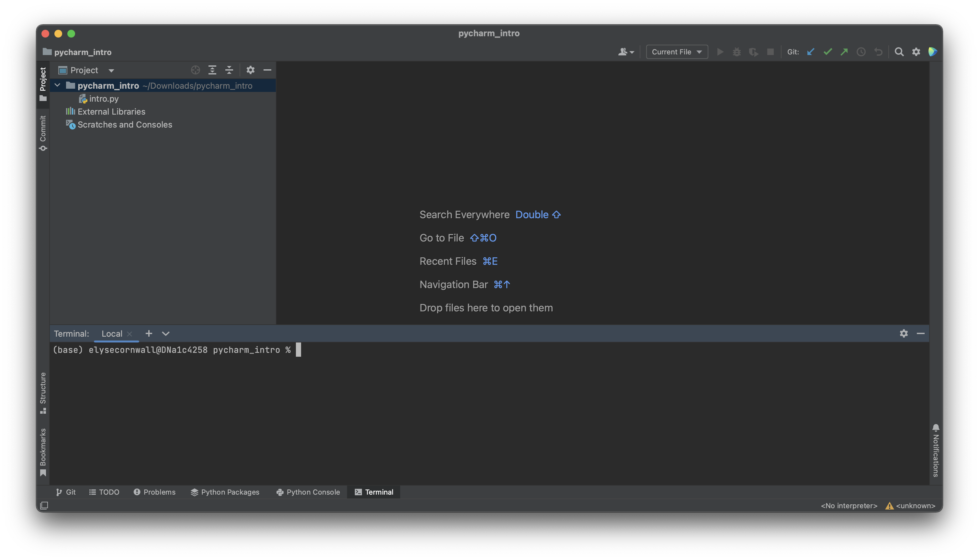Screen dimensions: 979x560
Task: Click the Run button in toolbar
Action: [x=720, y=51]
